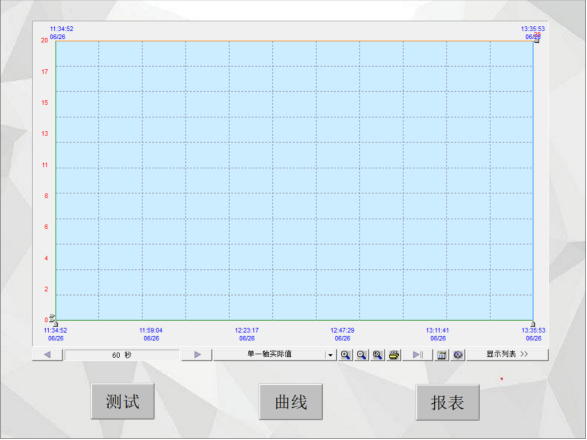The height and width of the screenshot is (440, 587).
Task: Shift time forward with right arrow
Action: tap(197, 355)
